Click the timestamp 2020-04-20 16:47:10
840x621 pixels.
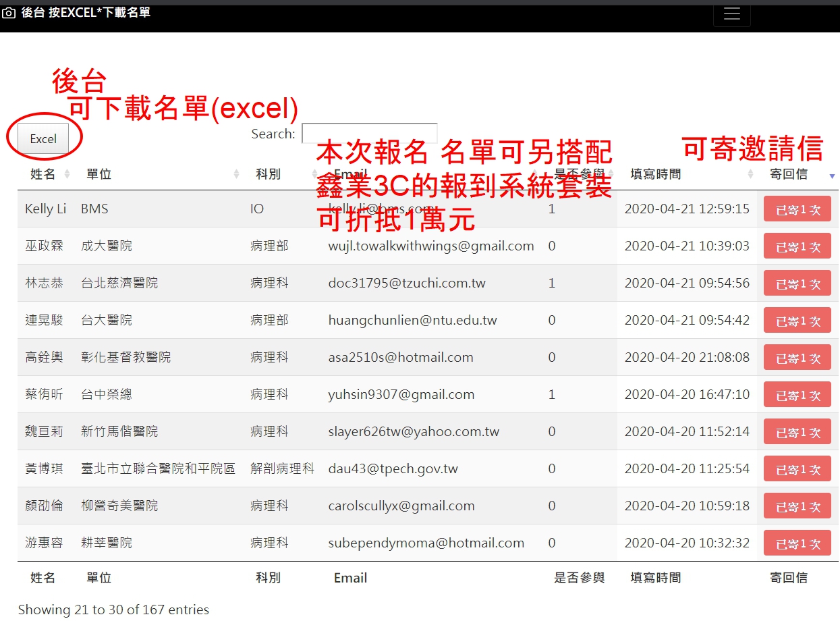point(687,394)
